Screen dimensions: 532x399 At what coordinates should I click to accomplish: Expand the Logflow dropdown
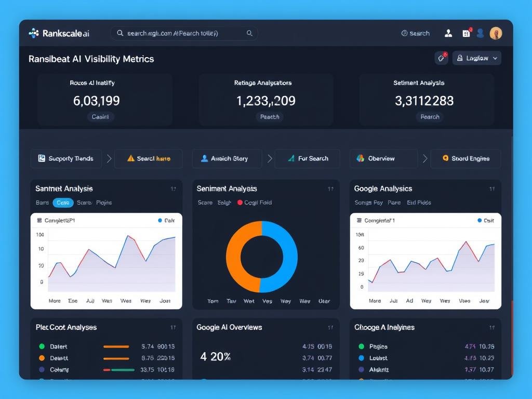click(x=476, y=58)
